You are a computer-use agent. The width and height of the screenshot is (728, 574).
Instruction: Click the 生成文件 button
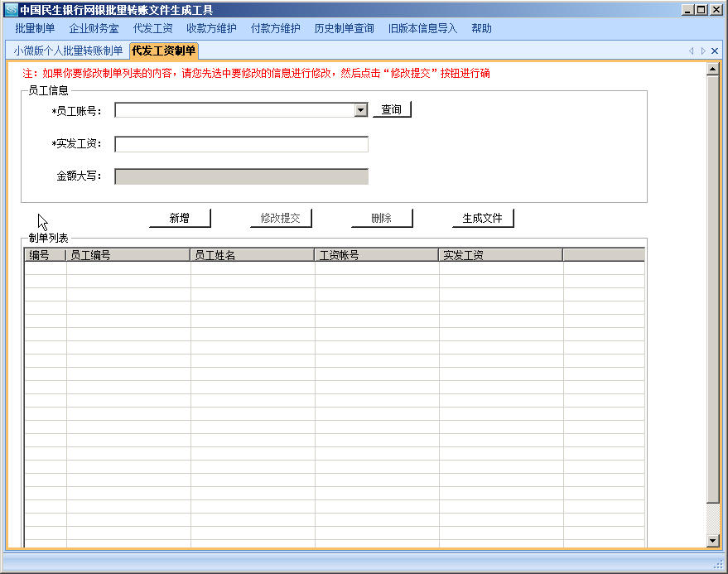[x=482, y=217]
